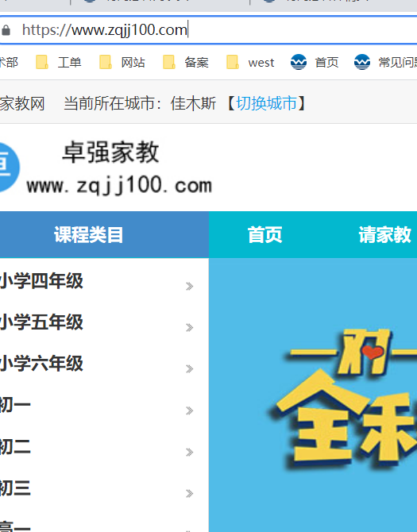Click the 卓强家教 blue circular logo
417x532 pixels.
tap(10, 168)
